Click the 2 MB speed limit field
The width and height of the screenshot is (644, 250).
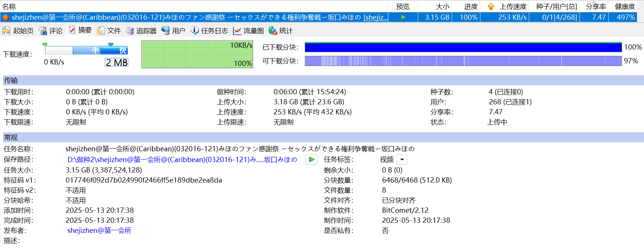(x=117, y=62)
